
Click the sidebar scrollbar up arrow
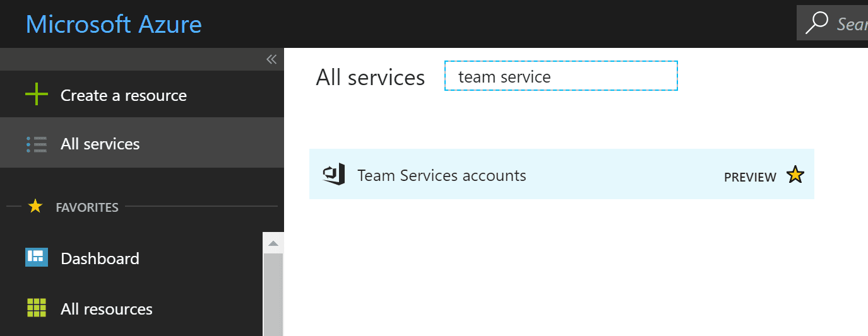pyautogui.click(x=273, y=243)
